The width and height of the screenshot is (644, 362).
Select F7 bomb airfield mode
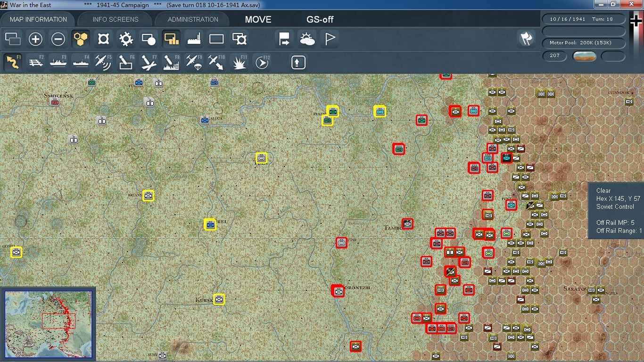pos(149,62)
